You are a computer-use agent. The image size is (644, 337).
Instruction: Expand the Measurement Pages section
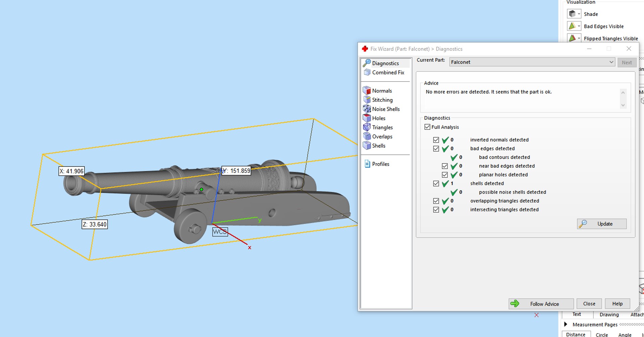point(566,324)
